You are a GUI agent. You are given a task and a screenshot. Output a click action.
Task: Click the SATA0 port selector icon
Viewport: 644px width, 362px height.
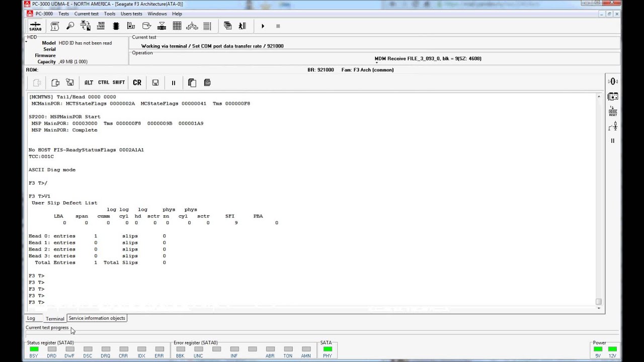tap(35, 26)
